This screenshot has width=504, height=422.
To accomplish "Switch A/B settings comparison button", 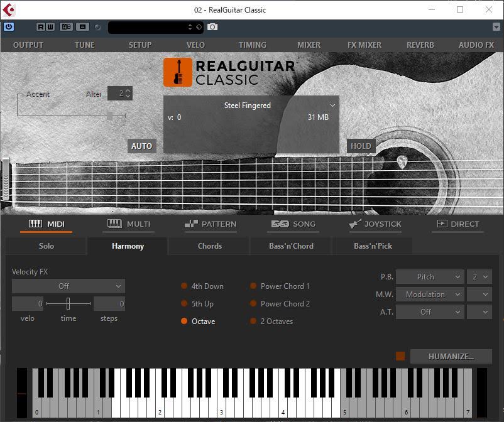I will coord(66,27).
